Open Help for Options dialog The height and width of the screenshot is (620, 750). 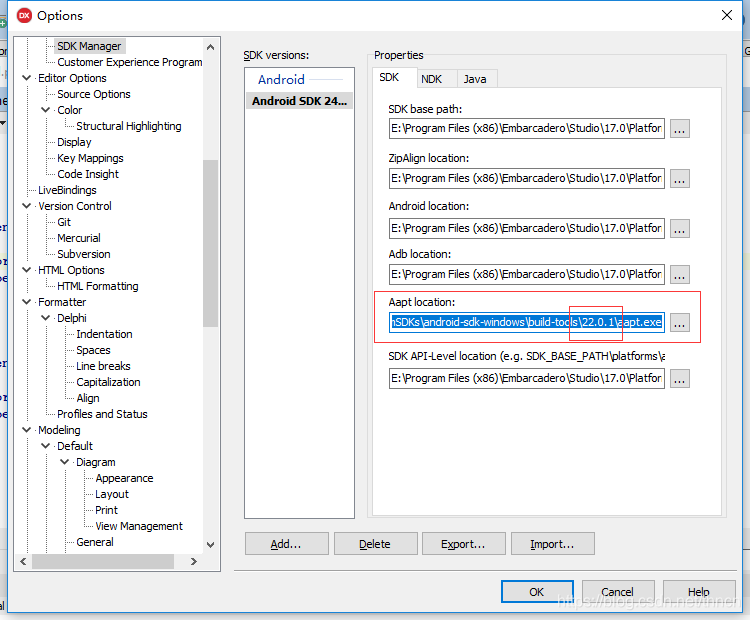pos(699,592)
